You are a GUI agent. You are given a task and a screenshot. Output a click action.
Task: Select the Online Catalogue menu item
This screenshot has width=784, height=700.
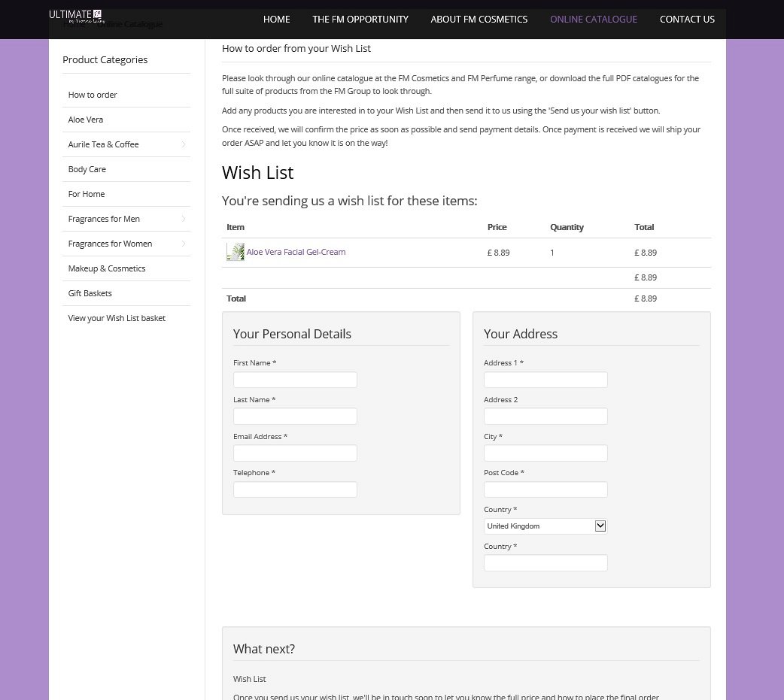click(x=593, y=20)
